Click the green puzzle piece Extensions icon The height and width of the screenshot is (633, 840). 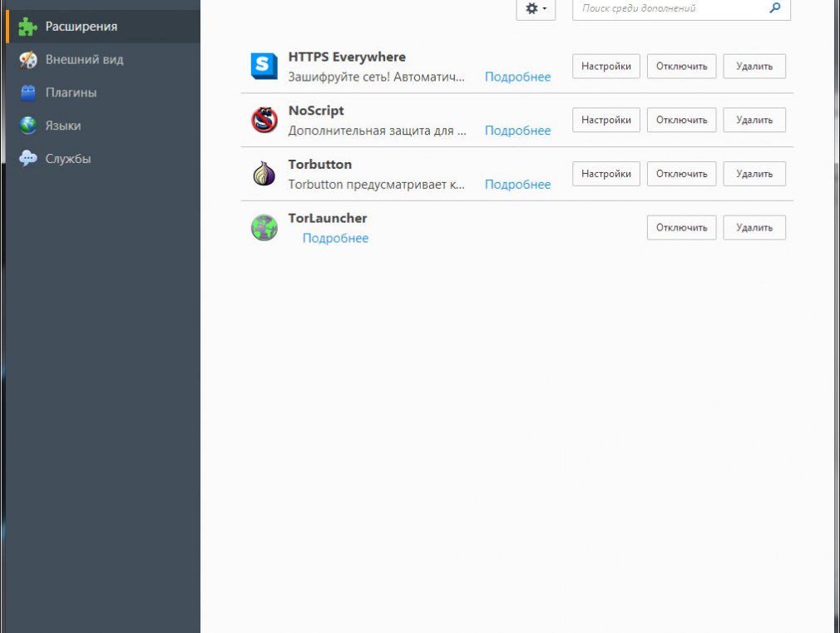27,27
